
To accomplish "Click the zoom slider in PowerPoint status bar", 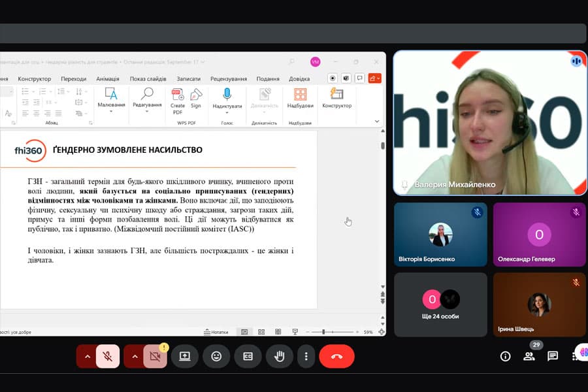I will pos(335,332).
